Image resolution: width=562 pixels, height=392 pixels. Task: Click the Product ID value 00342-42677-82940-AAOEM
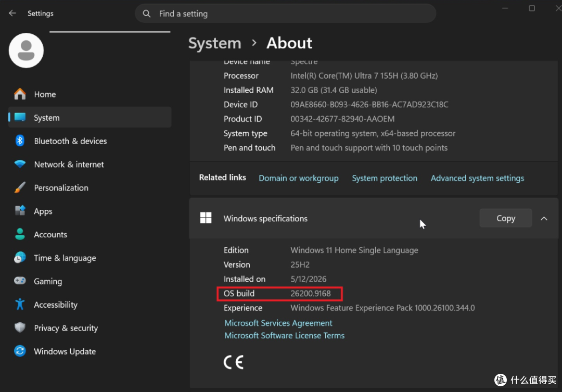(342, 119)
